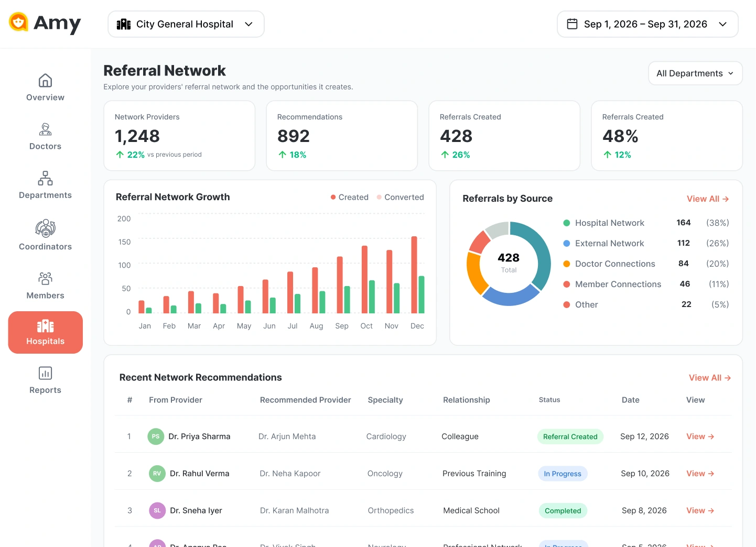This screenshot has height=547, width=756.
Task: Select the Referrals Created 428 card
Action: [x=504, y=136]
